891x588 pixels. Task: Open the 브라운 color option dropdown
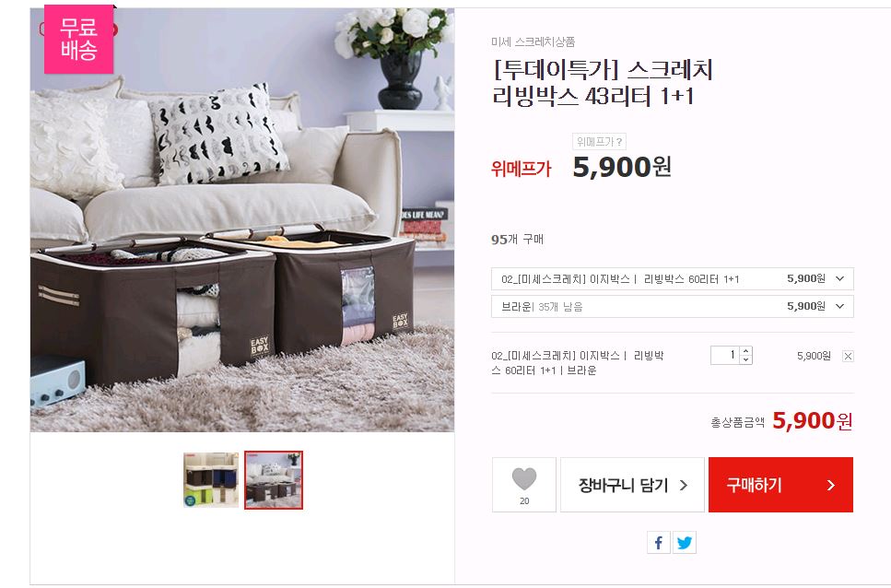[x=673, y=306]
